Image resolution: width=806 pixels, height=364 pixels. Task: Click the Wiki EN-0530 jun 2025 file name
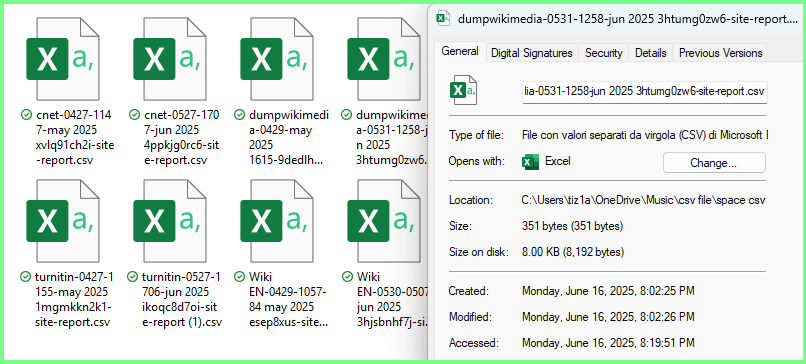pyautogui.click(x=392, y=300)
